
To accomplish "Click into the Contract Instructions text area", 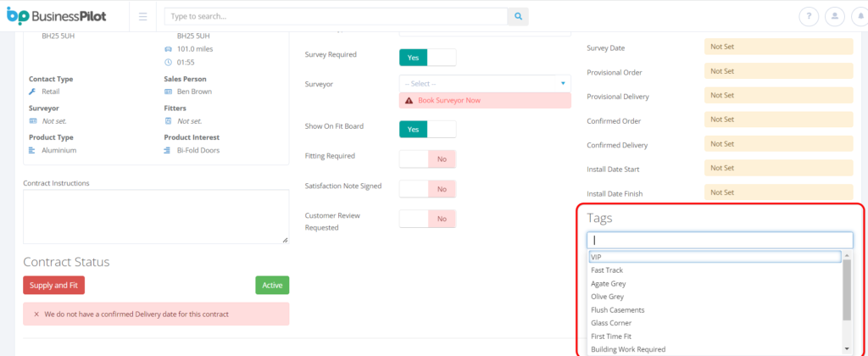I will 155,216.
